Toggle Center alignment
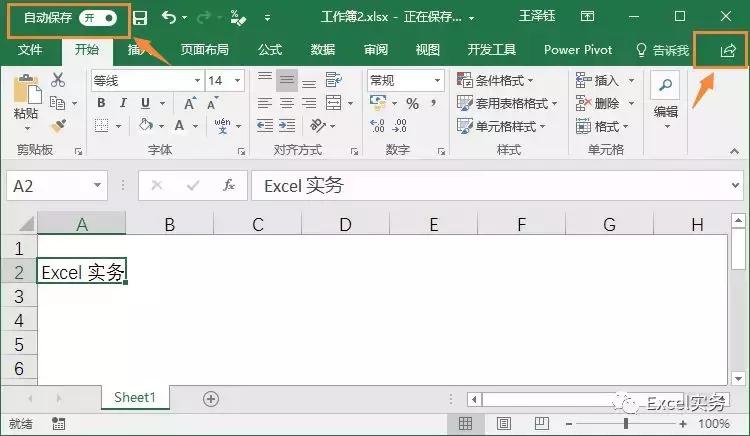This screenshot has width=750, height=436. [x=287, y=103]
